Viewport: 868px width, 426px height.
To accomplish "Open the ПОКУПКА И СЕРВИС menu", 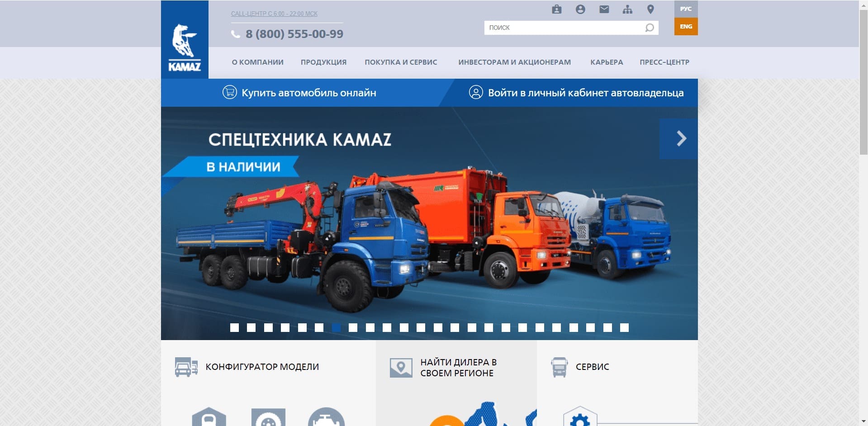I will pyautogui.click(x=401, y=62).
